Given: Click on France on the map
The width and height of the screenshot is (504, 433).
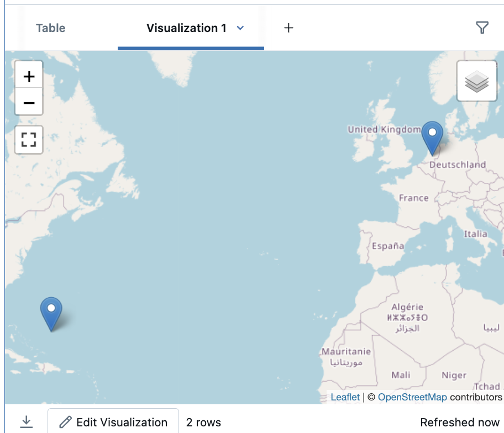Looking at the screenshot, I should [x=413, y=198].
